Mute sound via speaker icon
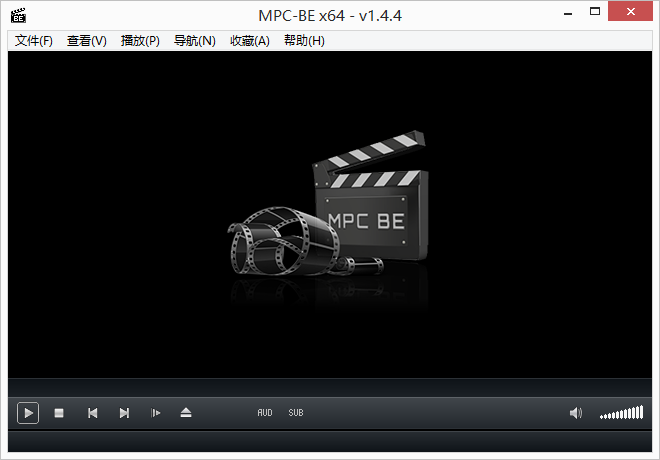This screenshot has height=460, width=660. pos(576,413)
